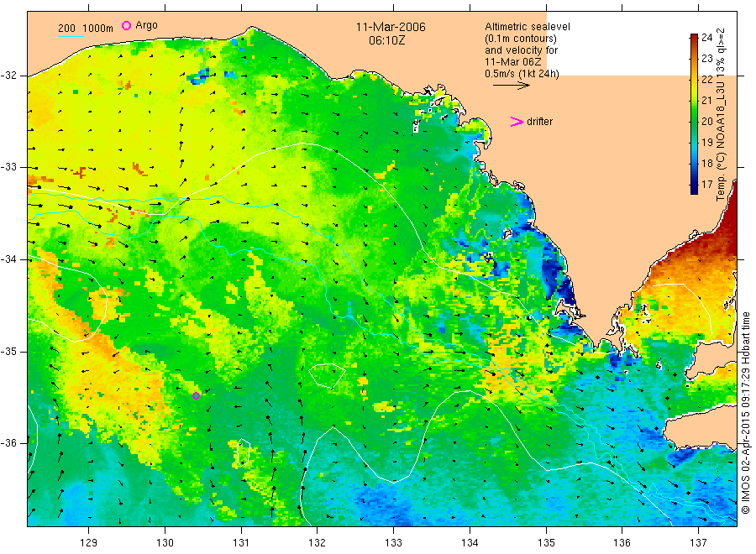
Task: Click the color bar value 20
Action: pos(706,122)
